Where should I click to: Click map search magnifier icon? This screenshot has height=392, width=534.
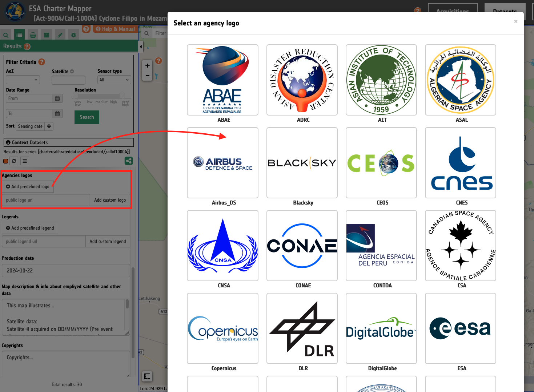point(146,33)
